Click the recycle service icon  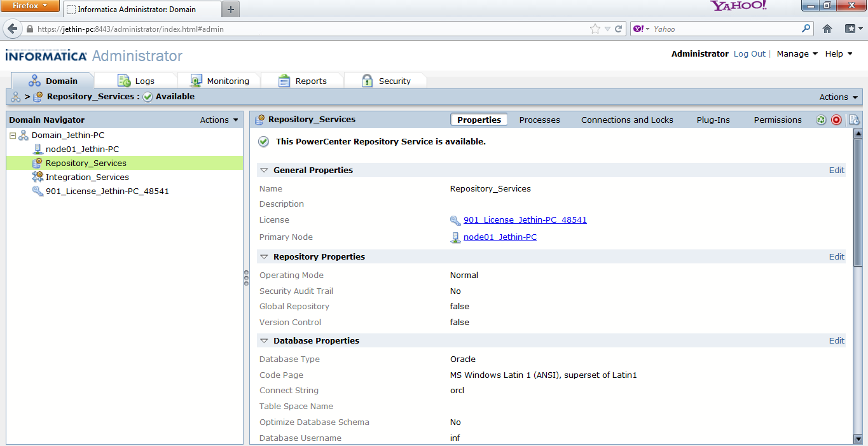(821, 120)
